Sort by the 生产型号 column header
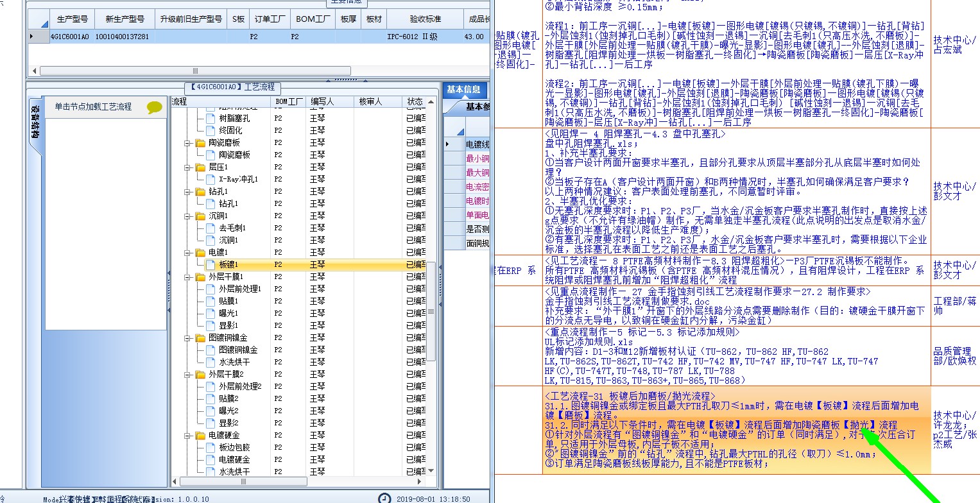The width and height of the screenshot is (980, 503). pos(72,19)
